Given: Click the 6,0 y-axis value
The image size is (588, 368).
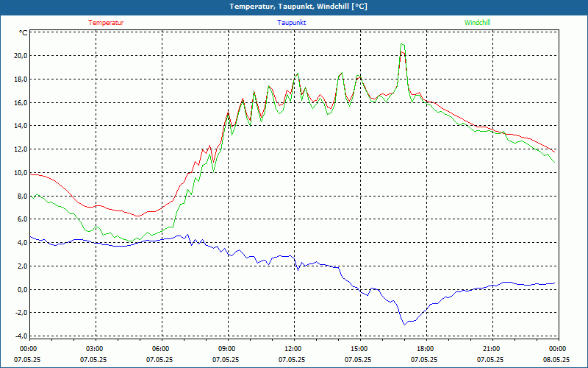Looking at the screenshot, I should [22, 219].
